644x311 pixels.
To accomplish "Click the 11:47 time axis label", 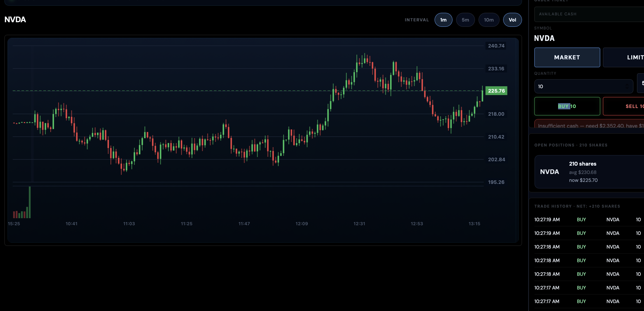I will click(x=244, y=224).
